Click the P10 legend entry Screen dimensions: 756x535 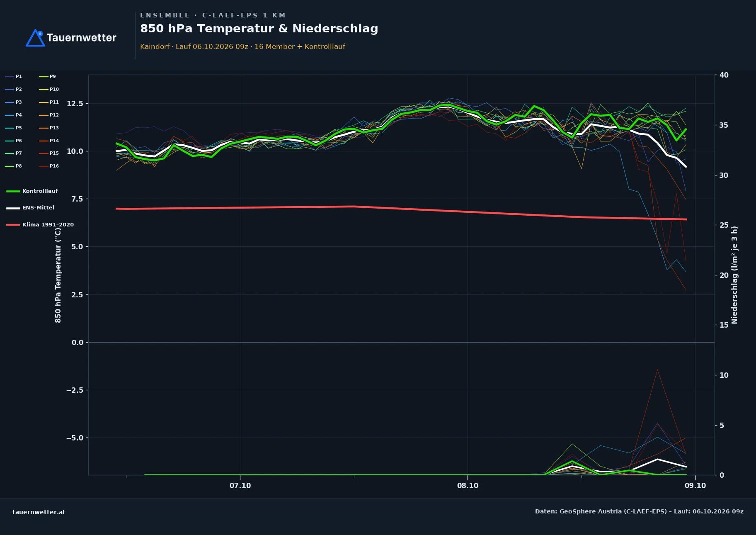(49, 90)
